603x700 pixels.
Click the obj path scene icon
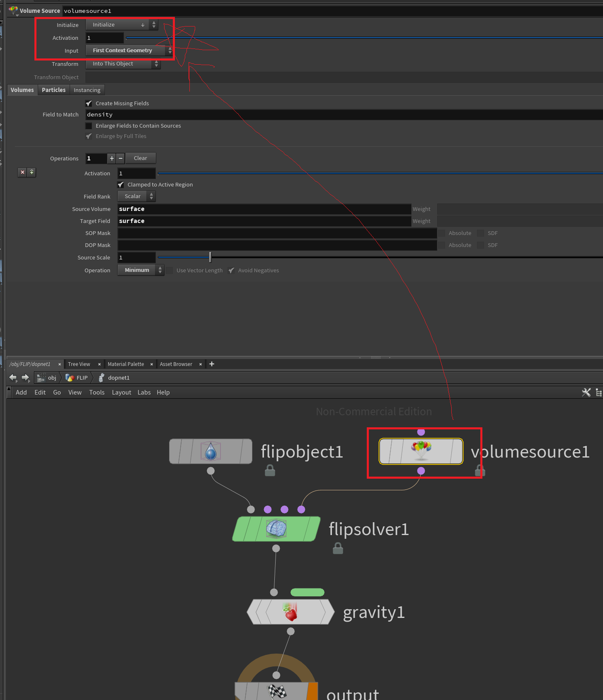pos(41,378)
